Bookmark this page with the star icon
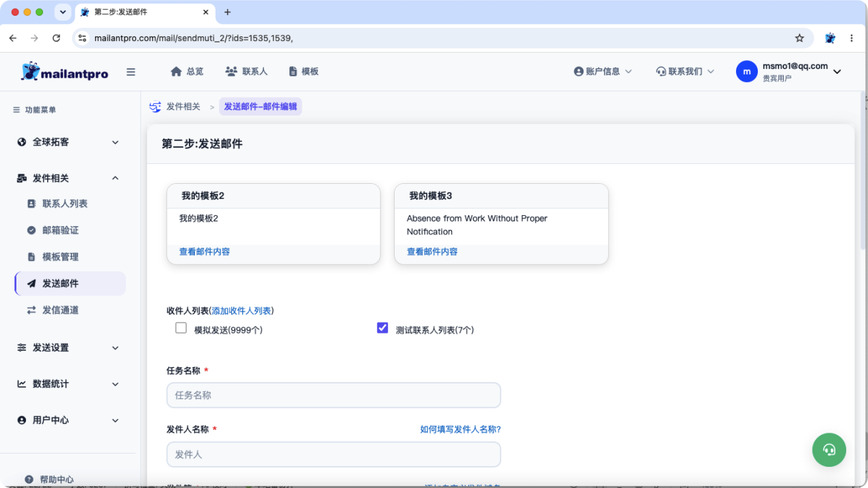 click(800, 38)
